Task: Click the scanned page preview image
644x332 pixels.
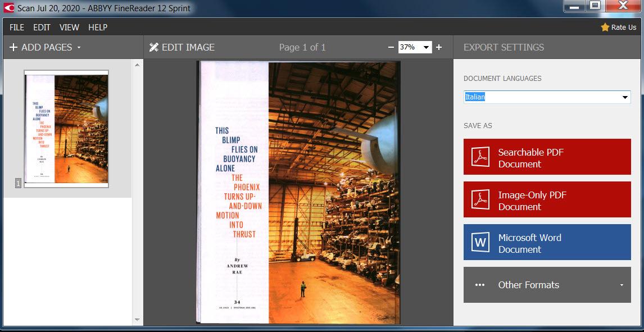Action: [298, 192]
